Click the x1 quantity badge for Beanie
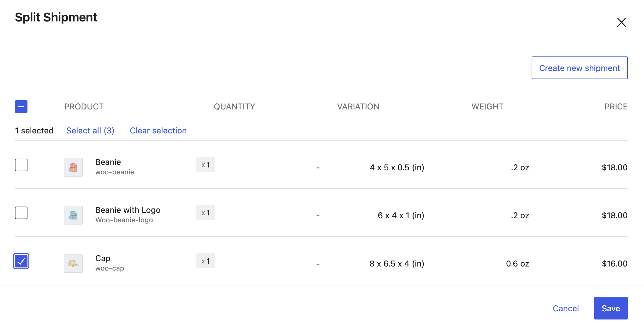The height and width of the screenshot is (328, 644). (206, 165)
